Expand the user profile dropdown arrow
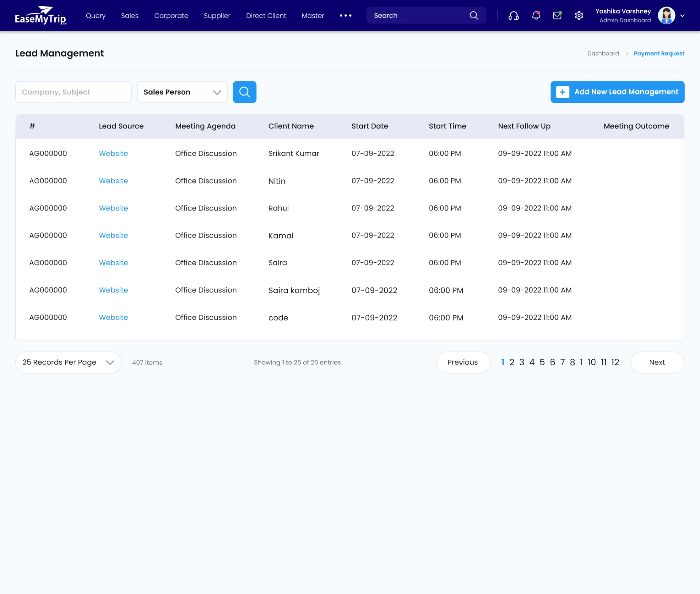Viewport: 700px width, 594px height. (682, 16)
